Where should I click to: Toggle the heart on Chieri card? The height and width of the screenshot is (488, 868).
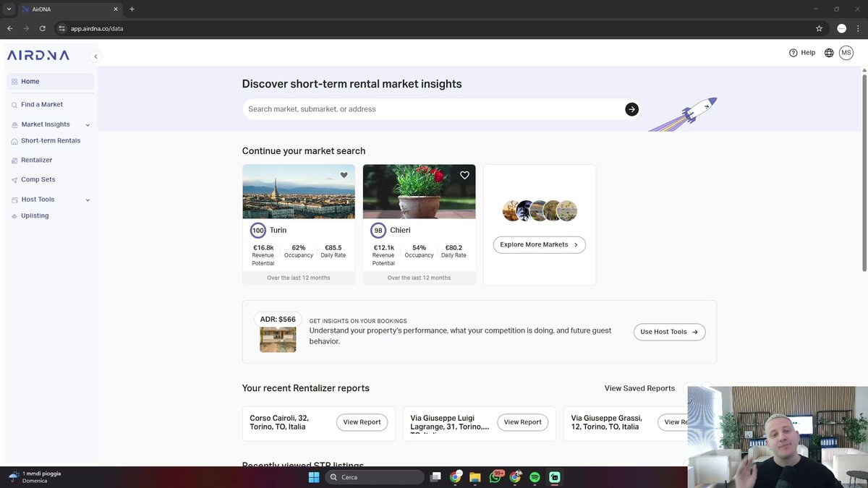tap(464, 175)
